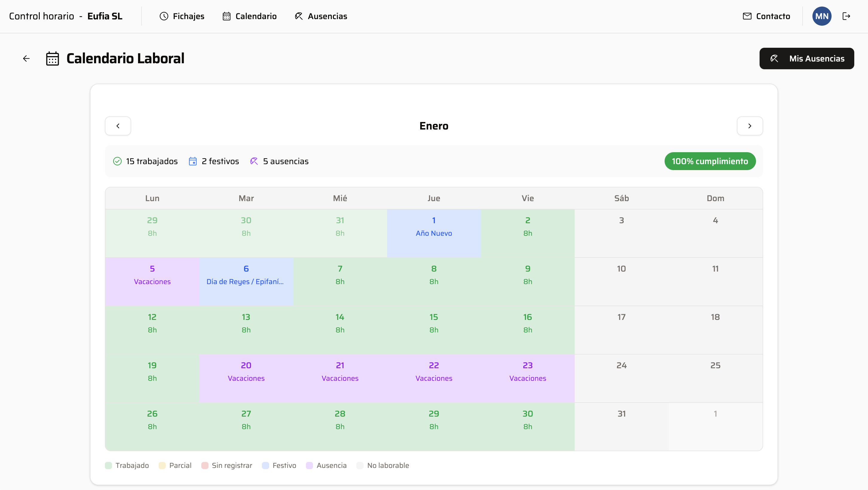Image resolution: width=868 pixels, height=490 pixels.
Task: Select day 8 worked 8h cell
Action: [434, 282]
